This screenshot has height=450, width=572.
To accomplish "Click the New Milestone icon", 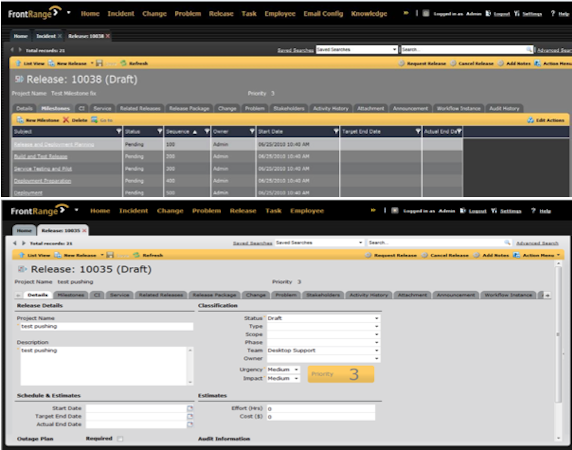I will click(20, 120).
